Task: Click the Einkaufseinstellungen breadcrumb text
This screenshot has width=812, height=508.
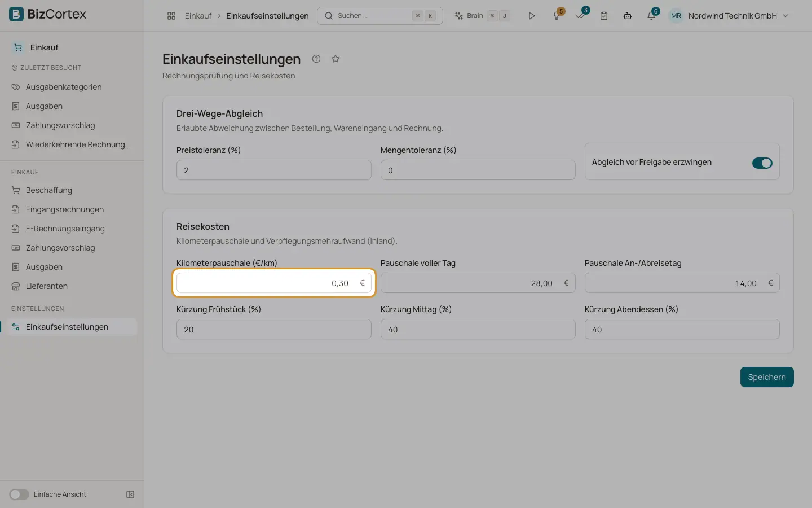Action: pos(267,16)
